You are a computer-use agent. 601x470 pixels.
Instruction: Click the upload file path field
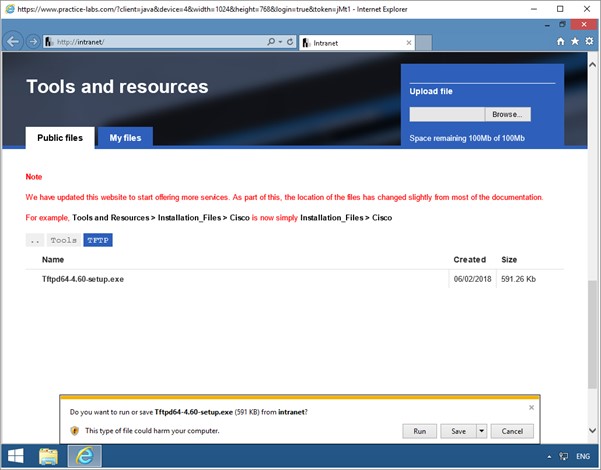coord(447,114)
